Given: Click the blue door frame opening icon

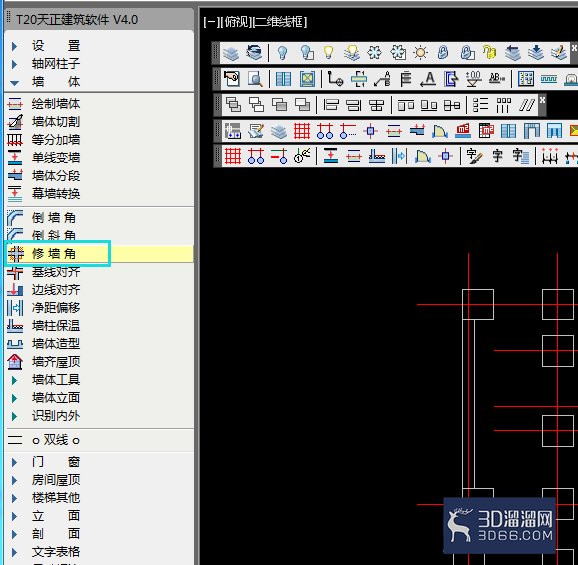Looking at the screenshot, I should pyautogui.click(x=532, y=131).
